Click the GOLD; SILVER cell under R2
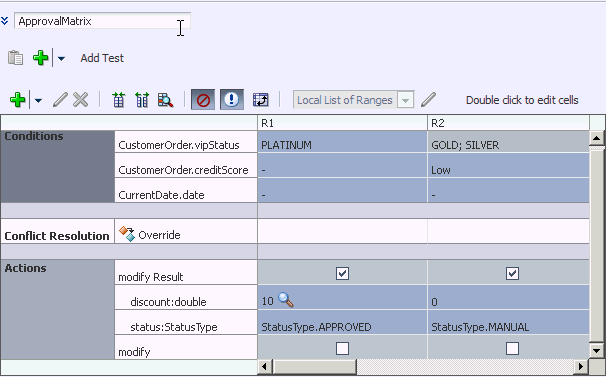Viewport: 606px width, 377px height. pos(508,142)
